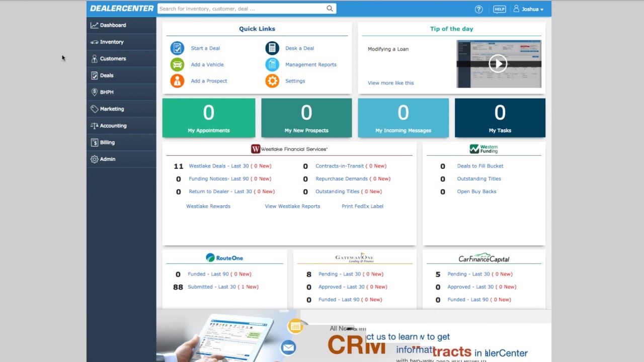The image size is (644, 362).
Task: Click the Management Reports document icon
Action: coord(272,64)
